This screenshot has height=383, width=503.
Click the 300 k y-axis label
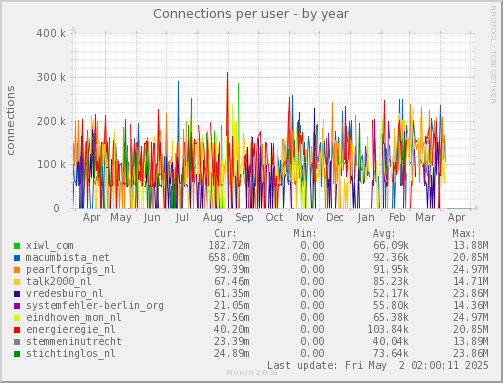51,77
